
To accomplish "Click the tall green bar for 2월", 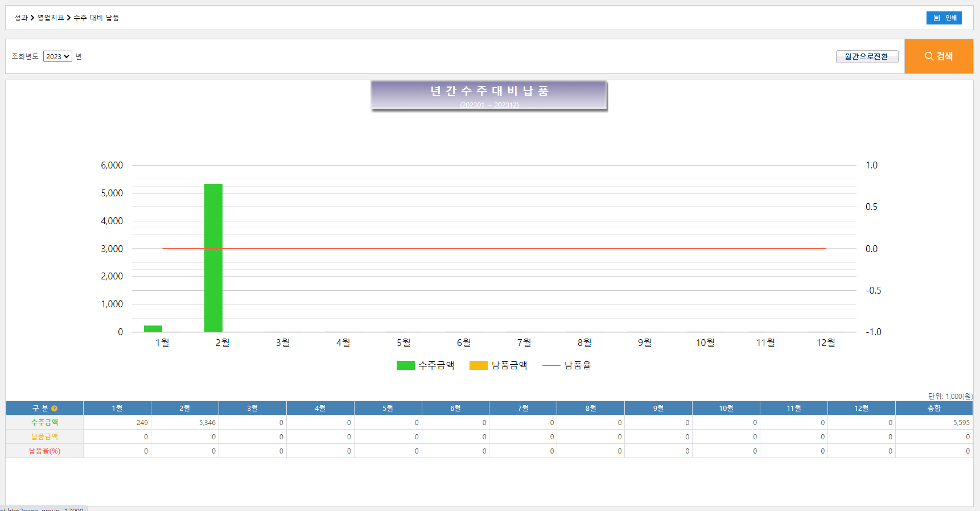I will click(x=213, y=258).
